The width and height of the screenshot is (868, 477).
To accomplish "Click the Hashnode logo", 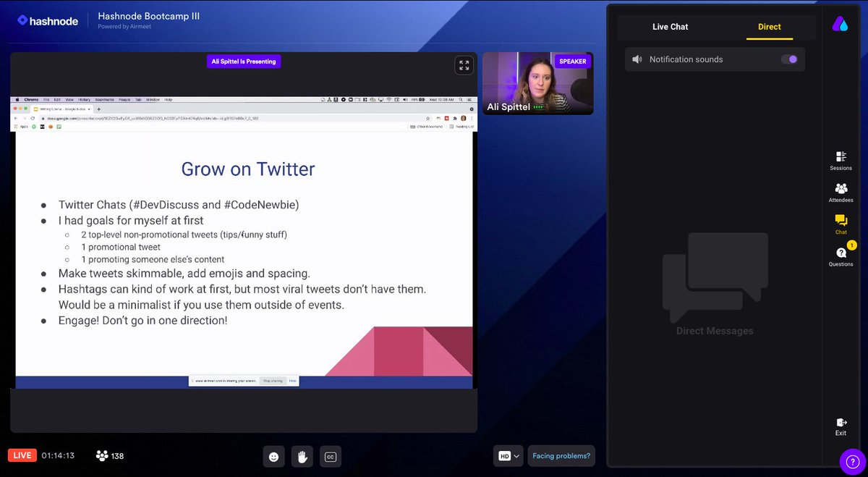I will click(48, 20).
